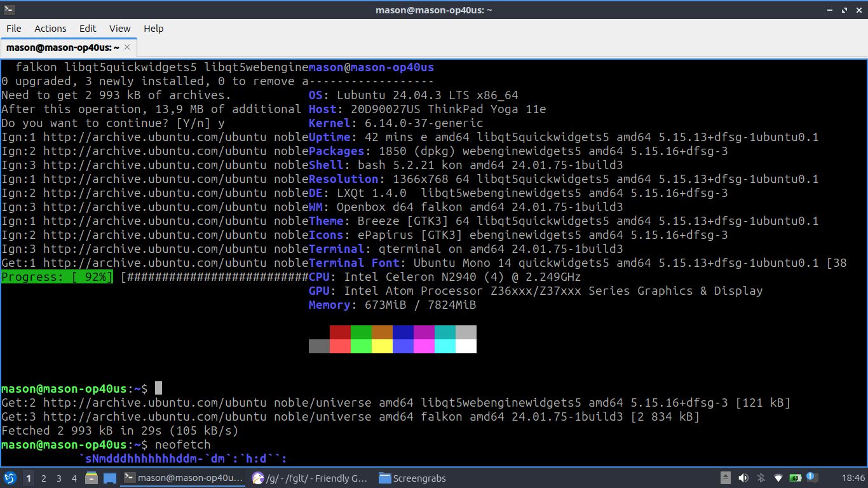The height and width of the screenshot is (488, 868).
Task: Launch the file manager from the panel
Action: [x=91, y=478]
